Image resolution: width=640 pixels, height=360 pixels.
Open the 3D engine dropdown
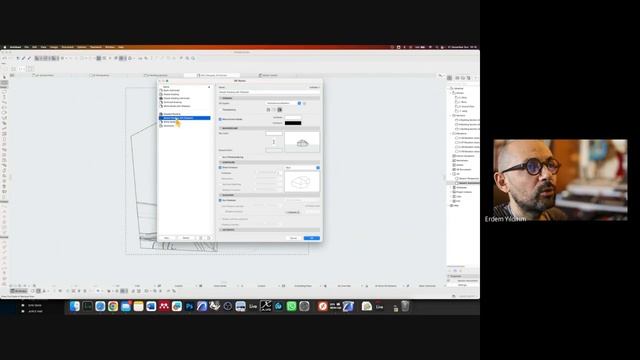(284, 103)
